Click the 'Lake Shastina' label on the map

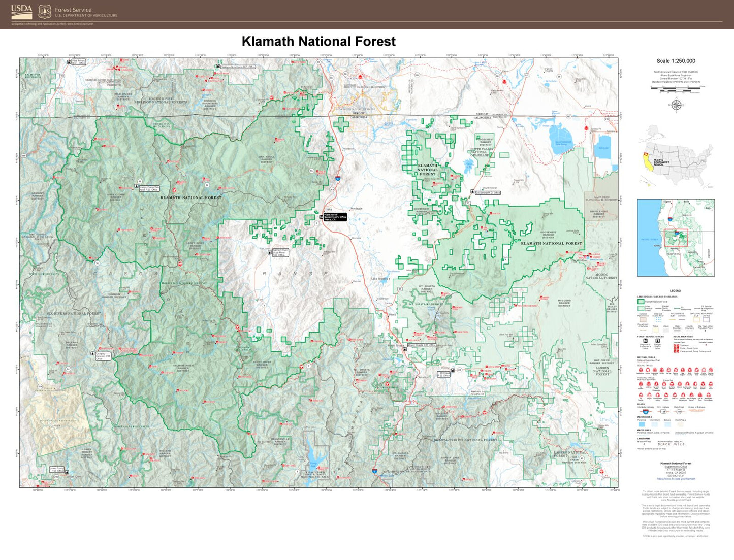click(x=380, y=279)
